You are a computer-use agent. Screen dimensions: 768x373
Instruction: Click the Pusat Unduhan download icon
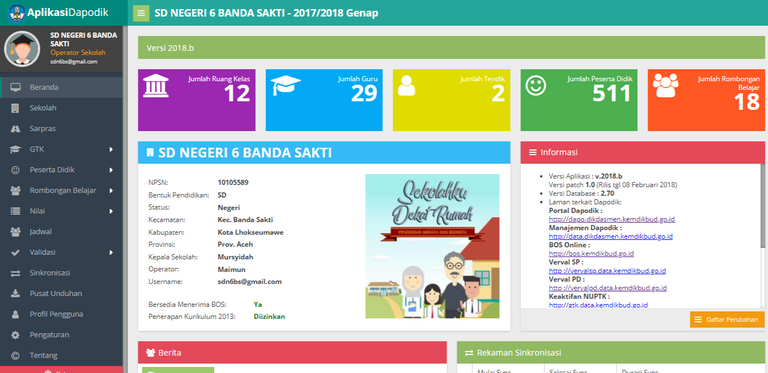(16, 294)
